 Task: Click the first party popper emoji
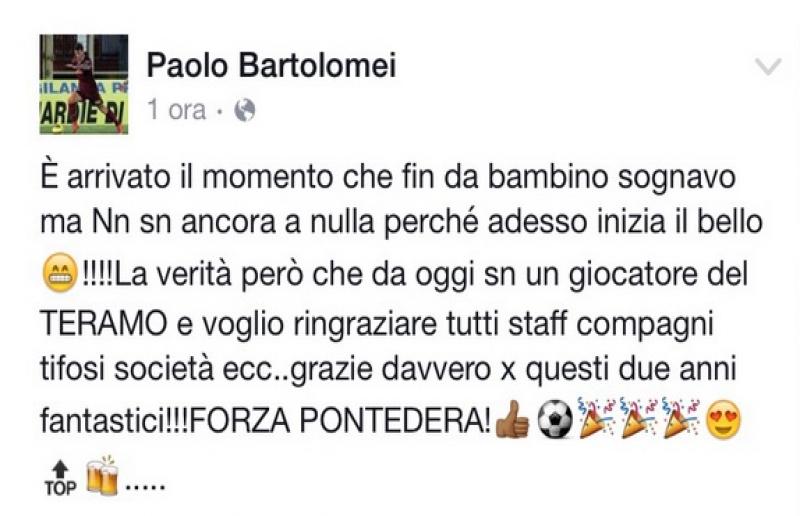597,417
